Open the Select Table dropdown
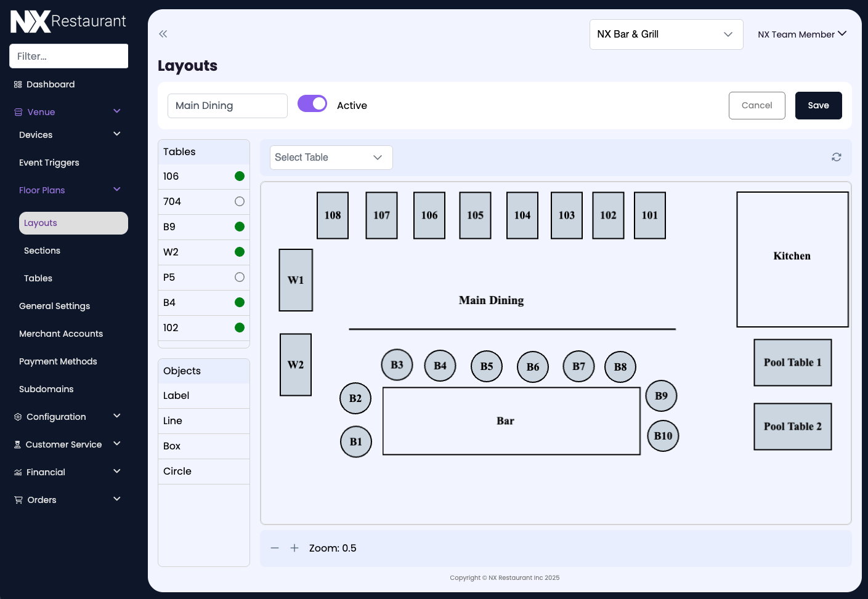The width and height of the screenshot is (868, 599). 331,158
